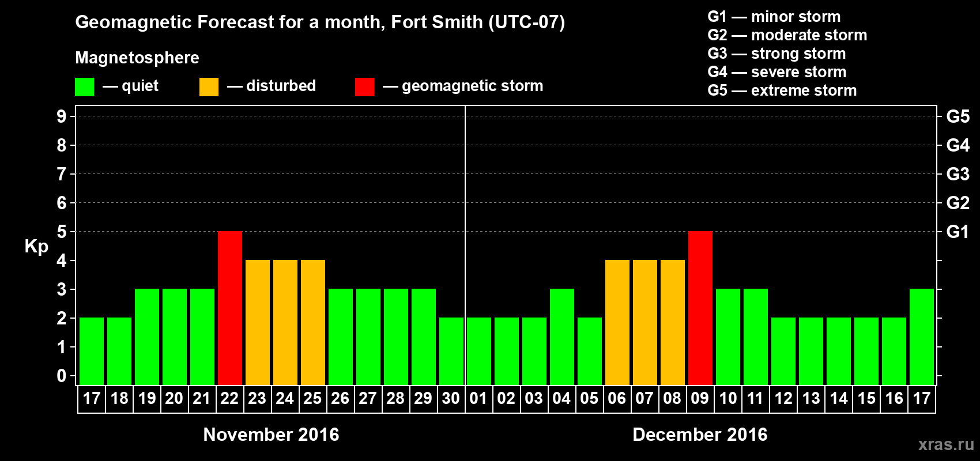980x461 pixels.
Task: Click the date label 21 on axis
Action: point(202,399)
